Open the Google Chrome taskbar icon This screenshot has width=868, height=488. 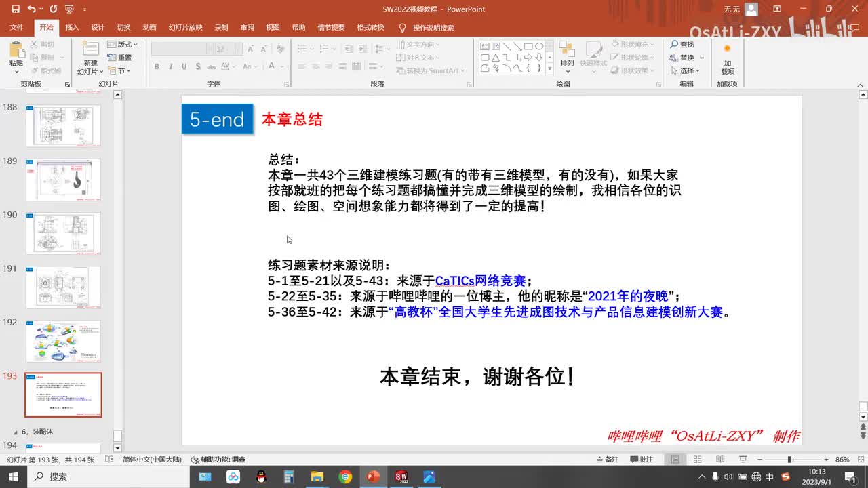point(345,476)
